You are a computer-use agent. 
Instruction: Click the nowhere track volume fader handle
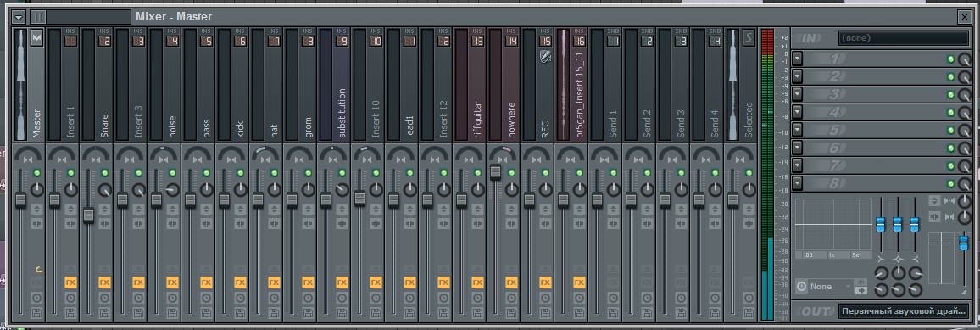495,172
